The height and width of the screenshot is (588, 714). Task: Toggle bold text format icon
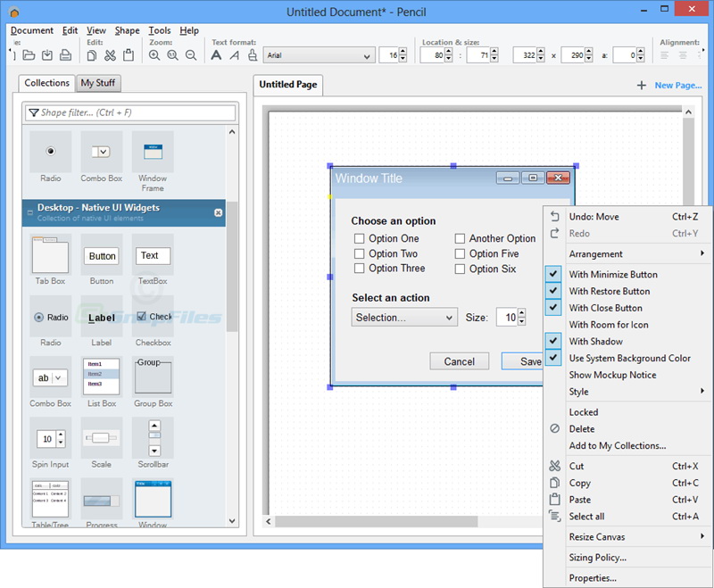(216, 55)
